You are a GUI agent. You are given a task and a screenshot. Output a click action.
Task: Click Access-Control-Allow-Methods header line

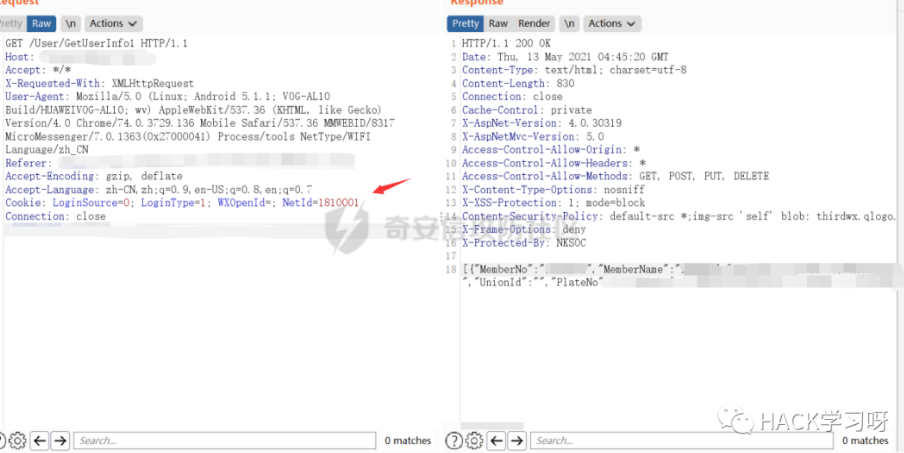[615, 176]
